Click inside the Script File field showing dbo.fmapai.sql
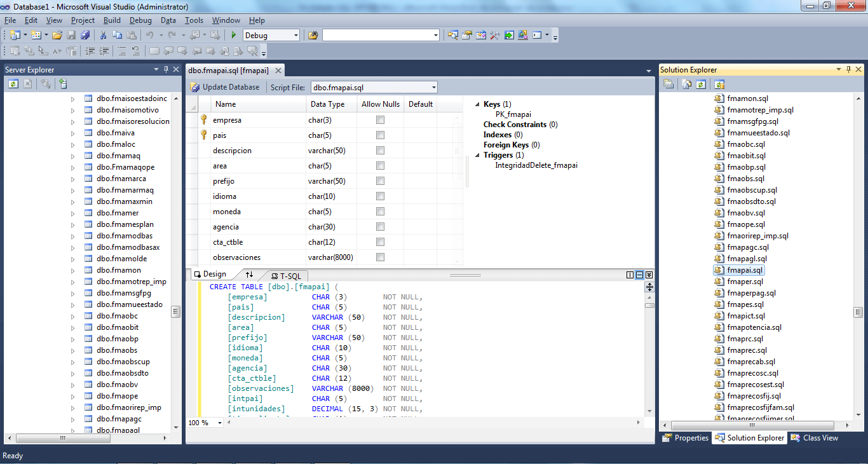The image size is (868, 464). point(374,86)
